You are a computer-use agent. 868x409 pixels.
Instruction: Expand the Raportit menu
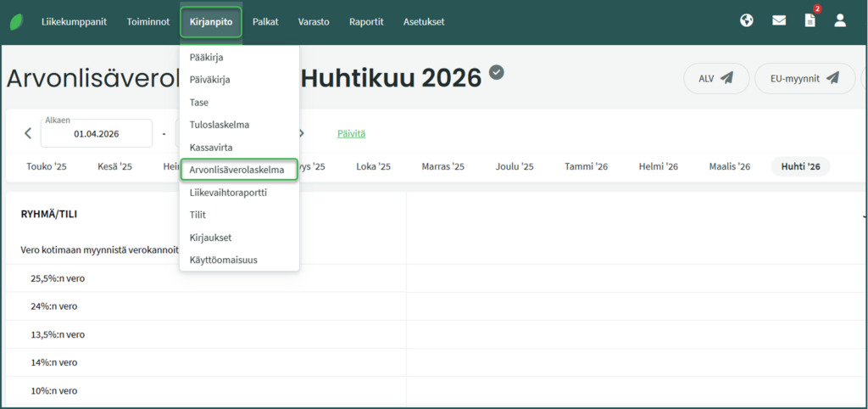(366, 22)
